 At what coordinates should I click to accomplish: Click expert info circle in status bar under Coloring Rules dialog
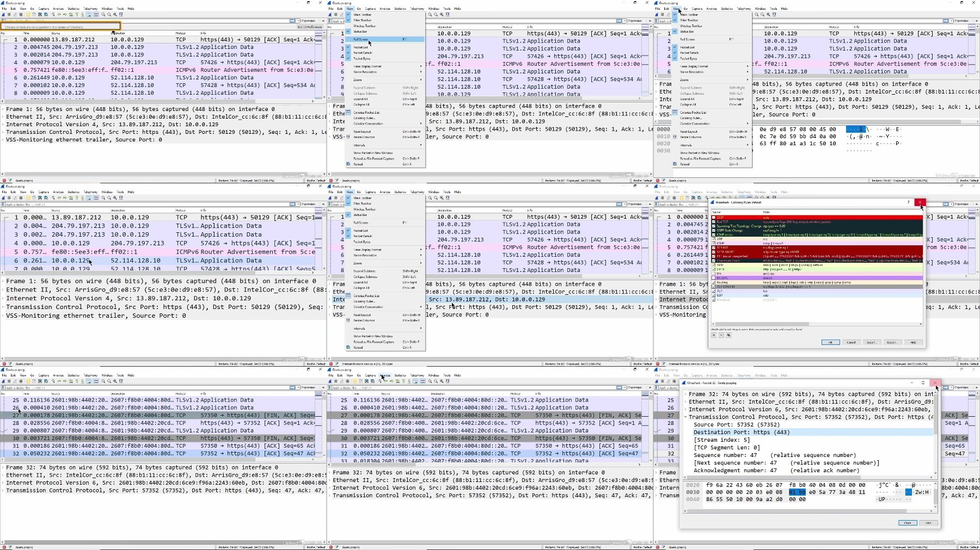657,363
